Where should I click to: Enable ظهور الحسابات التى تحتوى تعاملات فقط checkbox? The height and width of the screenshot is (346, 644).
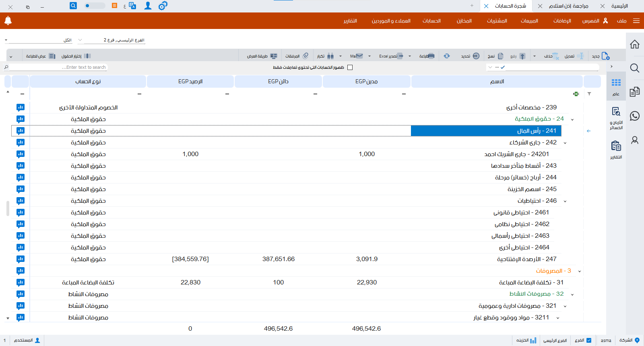click(x=350, y=68)
